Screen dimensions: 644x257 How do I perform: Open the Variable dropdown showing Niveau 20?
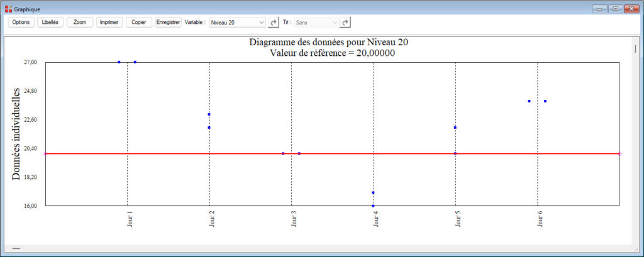[238, 22]
